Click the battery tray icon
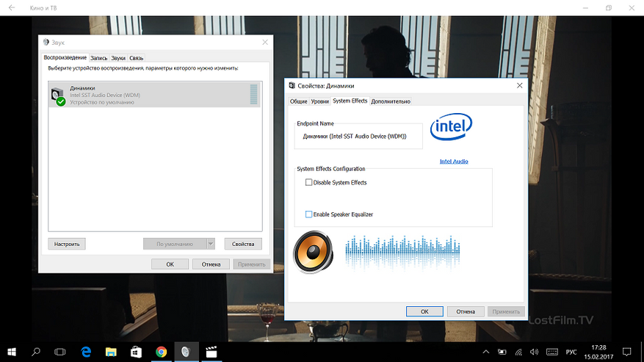 [502, 352]
